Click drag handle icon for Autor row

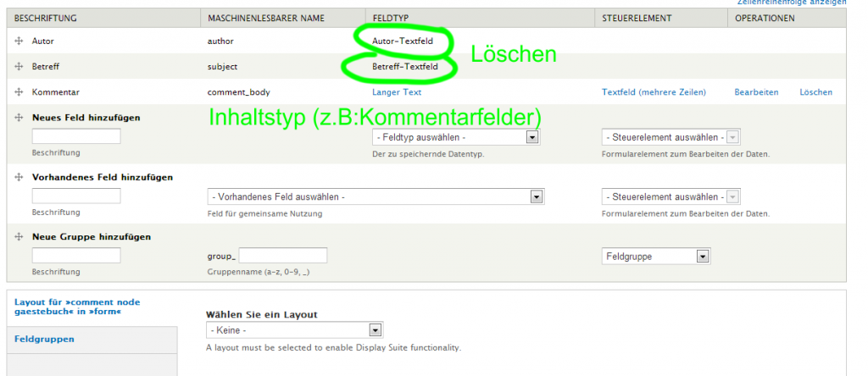coord(19,41)
